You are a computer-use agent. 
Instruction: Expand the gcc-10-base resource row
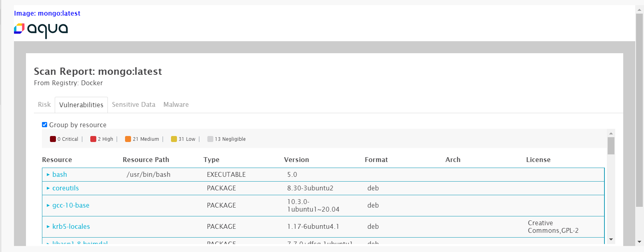coord(48,206)
